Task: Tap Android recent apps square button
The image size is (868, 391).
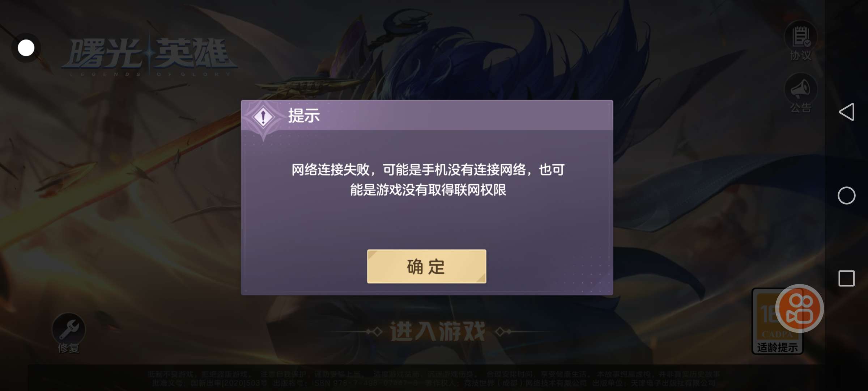Action: coord(846,278)
